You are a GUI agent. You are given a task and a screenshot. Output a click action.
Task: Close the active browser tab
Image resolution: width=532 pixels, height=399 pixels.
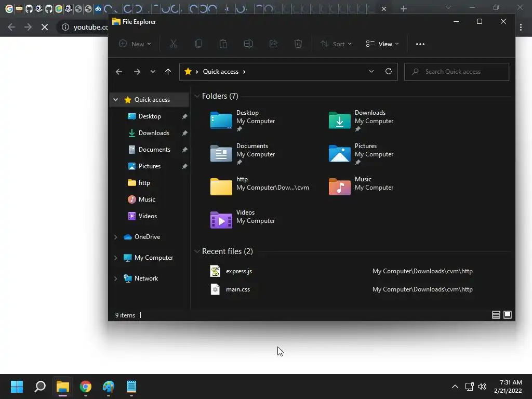tap(384, 9)
